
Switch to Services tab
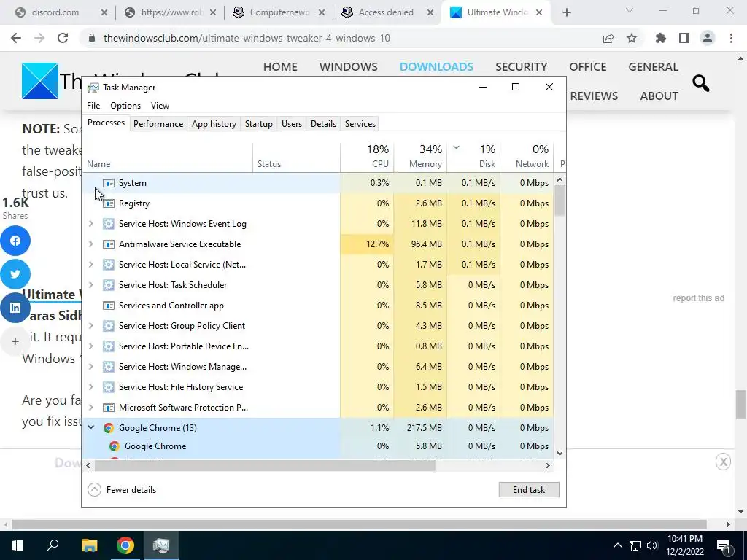pyautogui.click(x=360, y=124)
